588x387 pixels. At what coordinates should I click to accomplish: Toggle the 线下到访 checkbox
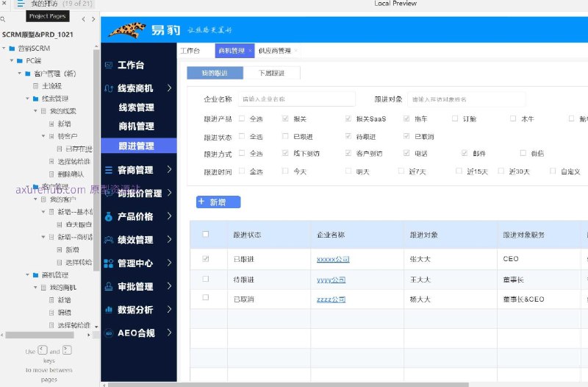(285, 153)
